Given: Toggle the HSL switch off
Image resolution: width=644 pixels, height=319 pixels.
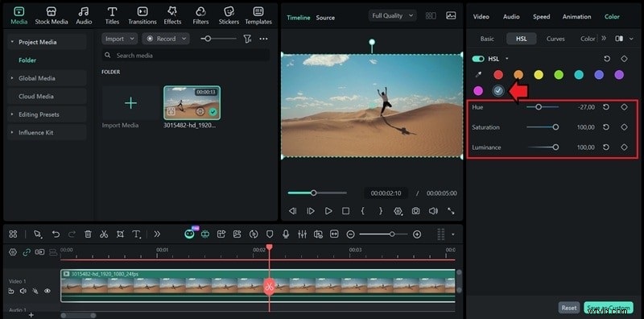Looking at the screenshot, I should click(478, 59).
